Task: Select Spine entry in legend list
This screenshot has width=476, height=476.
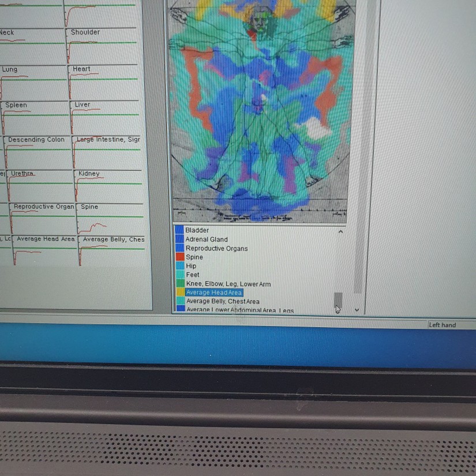Action: click(x=194, y=257)
